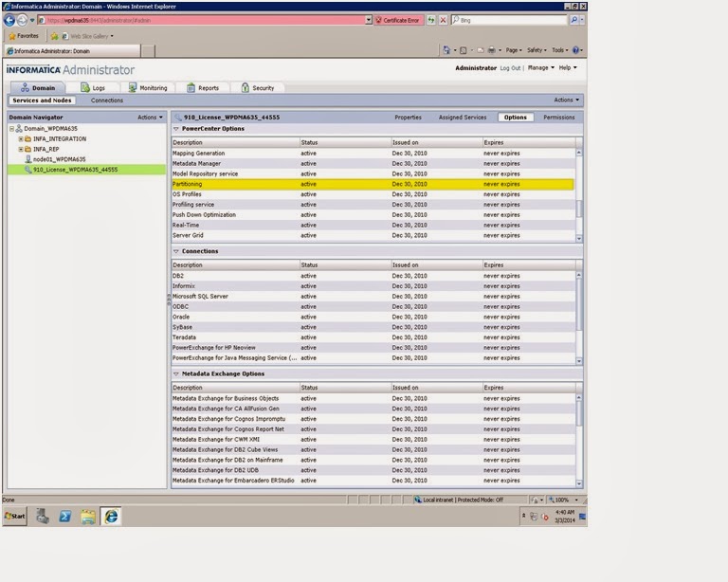The height and width of the screenshot is (582, 728).
Task: Click the Windows Start button
Action: tap(15, 516)
